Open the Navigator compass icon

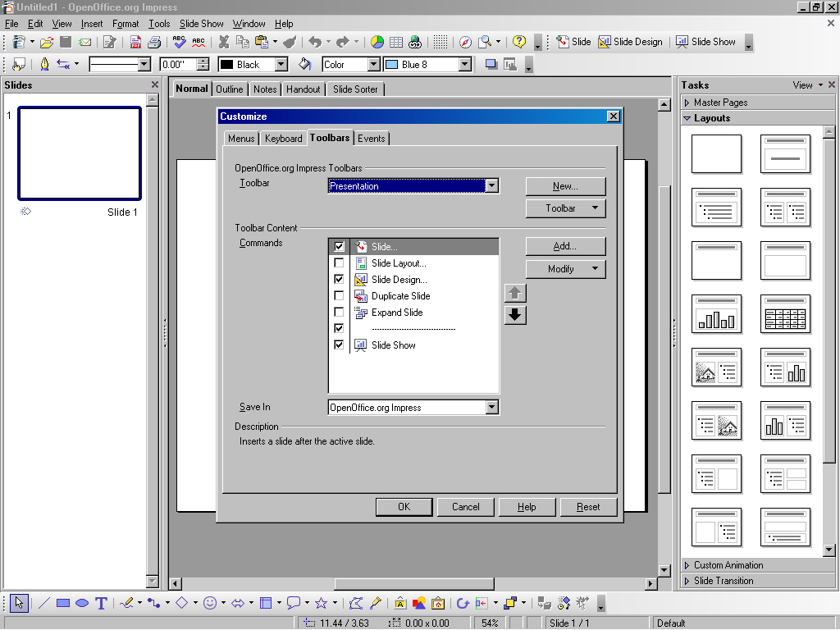[466, 42]
